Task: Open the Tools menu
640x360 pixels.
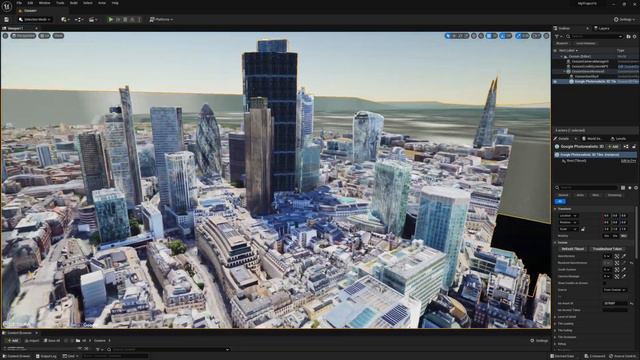Action: pos(60,3)
